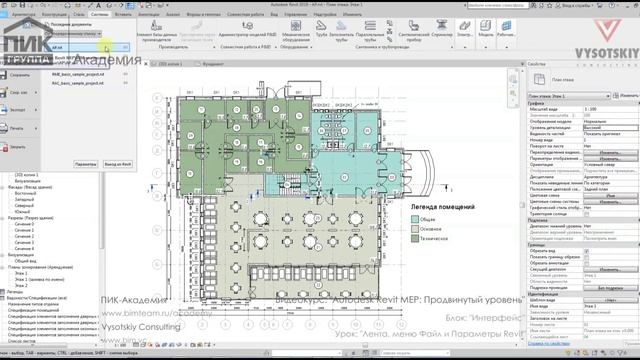Toggle the Обрезать вид checkbox
The image size is (640, 360).
pyautogui.click(x=587, y=251)
